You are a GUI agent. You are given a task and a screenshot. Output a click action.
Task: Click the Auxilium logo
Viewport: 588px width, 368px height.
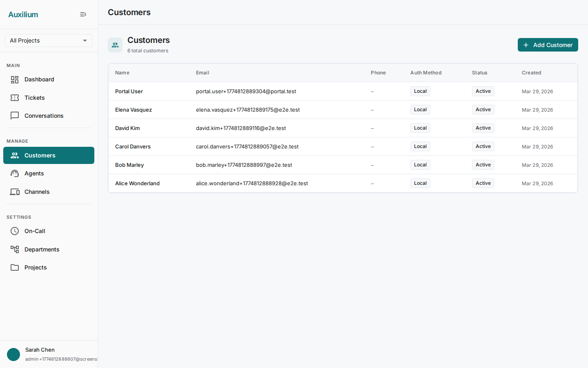(x=23, y=14)
